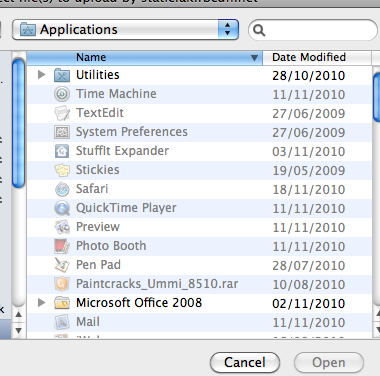Select the Paintcracks_Ummi_8510.rar file name

157,284
